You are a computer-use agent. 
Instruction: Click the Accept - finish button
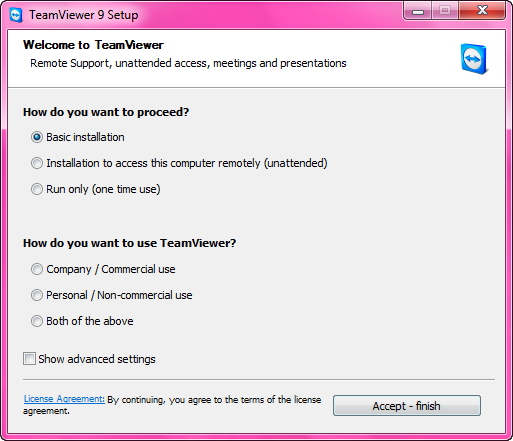pyautogui.click(x=407, y=406)
